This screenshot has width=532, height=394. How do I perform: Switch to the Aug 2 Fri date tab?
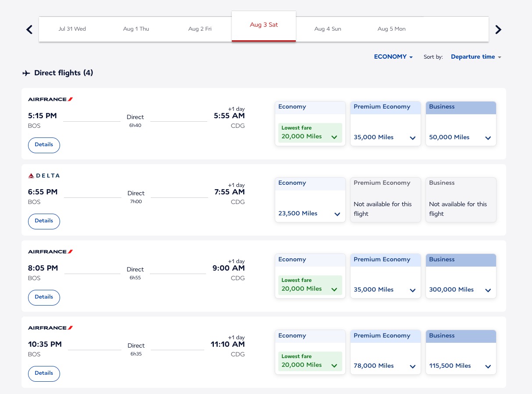[x=200, y=29]
